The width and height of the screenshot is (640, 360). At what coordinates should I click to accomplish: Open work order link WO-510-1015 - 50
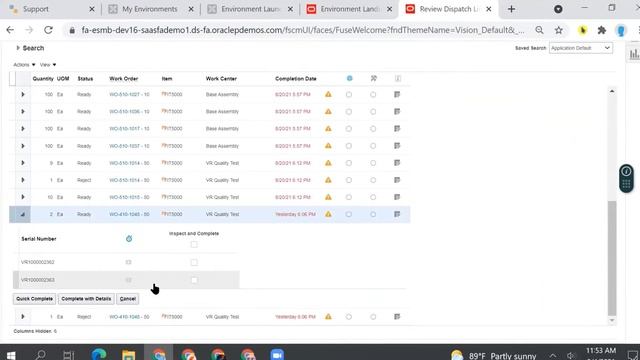click(x=129, y=197)
